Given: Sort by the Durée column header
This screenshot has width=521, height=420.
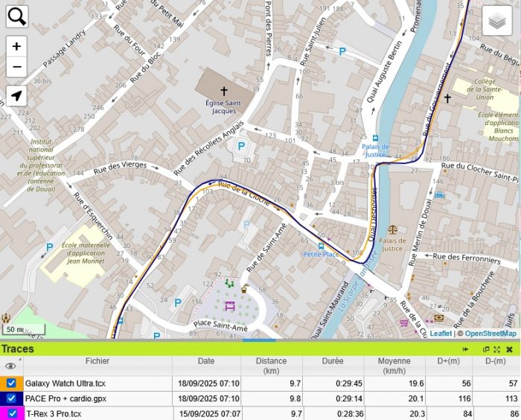Looking at the screenshot, I should tap(333, 361).
